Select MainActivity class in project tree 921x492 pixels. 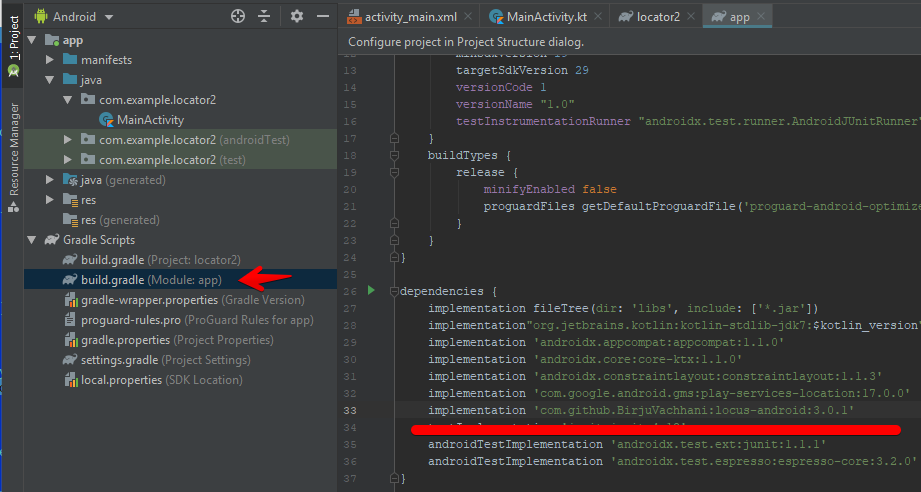[149, 120]
